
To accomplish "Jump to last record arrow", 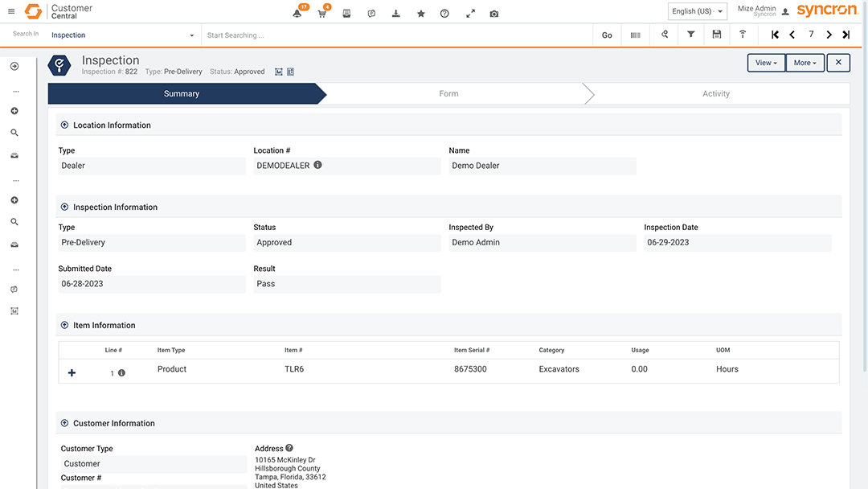I will tap(845, 35).
